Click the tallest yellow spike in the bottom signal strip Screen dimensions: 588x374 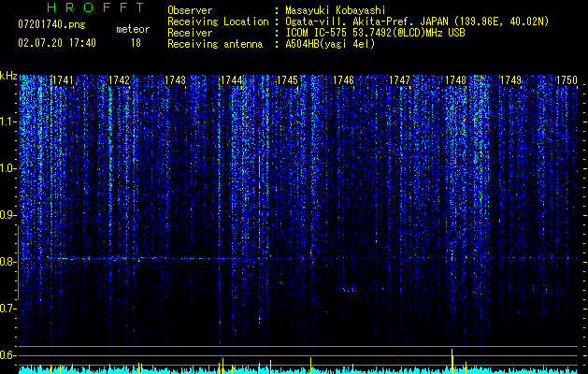pyautogui.click(x=452, y=361)
